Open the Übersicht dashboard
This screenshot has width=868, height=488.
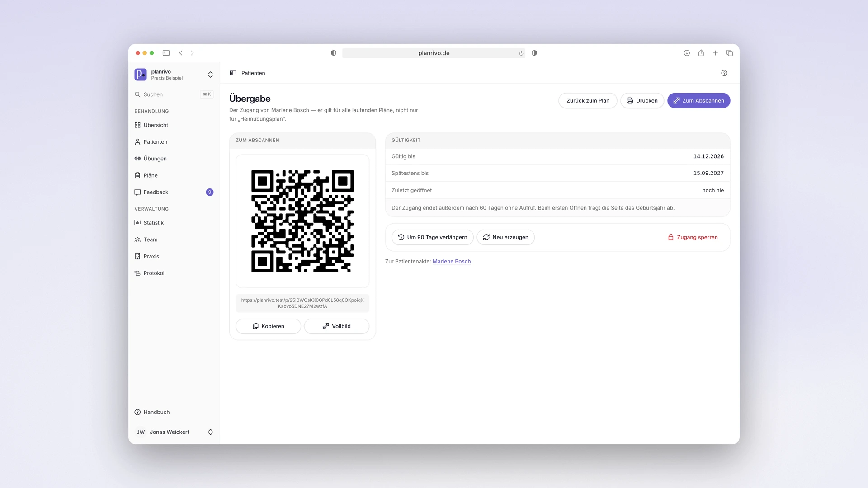[x=174, y=125]
